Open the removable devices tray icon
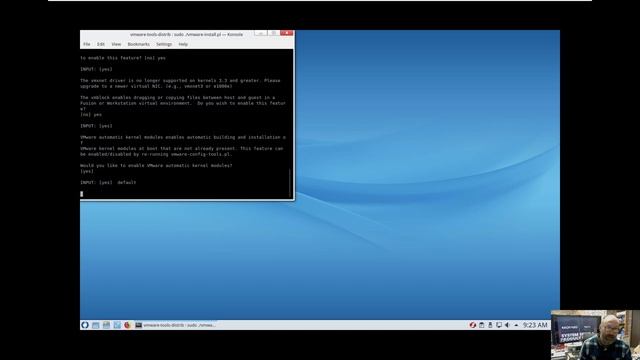 490,325
